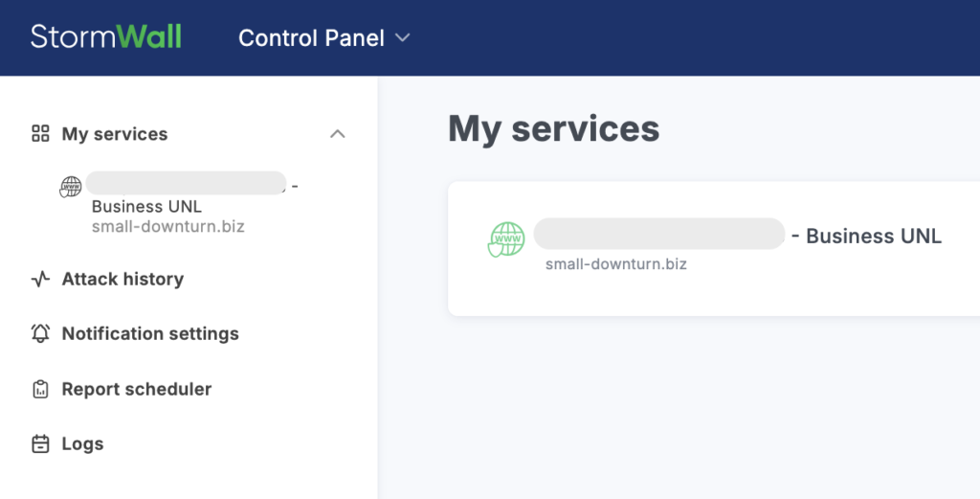Click the Notification settings bell icon

[40, 334]
